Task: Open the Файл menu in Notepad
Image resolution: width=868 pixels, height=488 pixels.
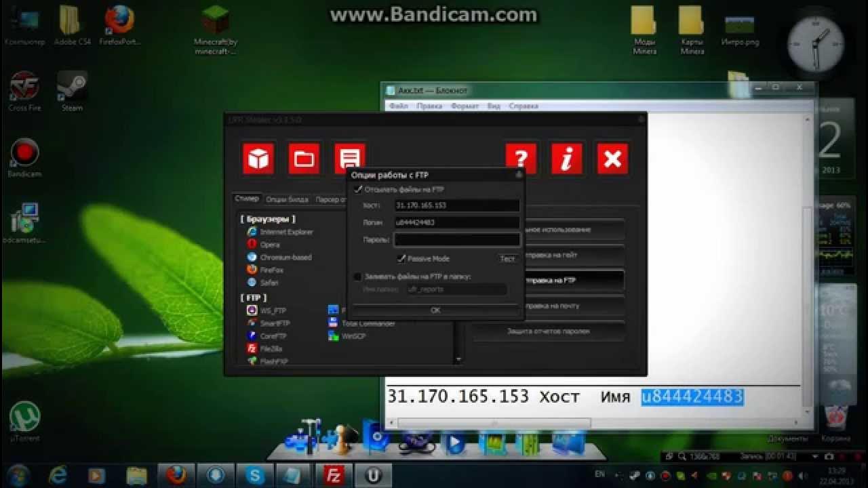Action: click(x=399, y=106)
